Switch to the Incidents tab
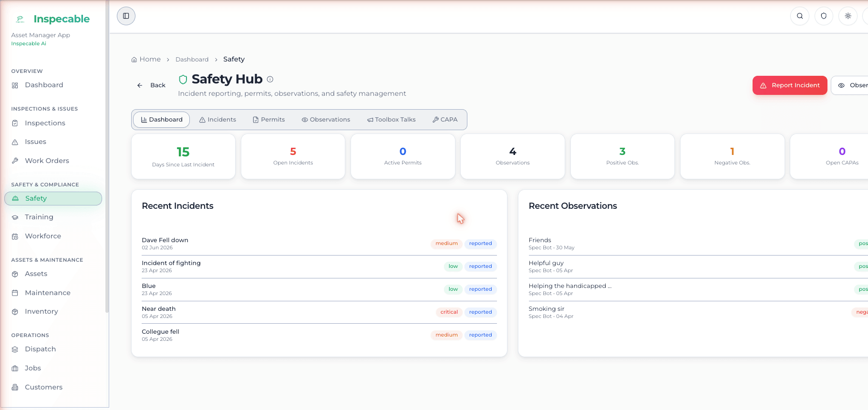The width and height of the screenshot is (868, 410). (x=217, y=120)
